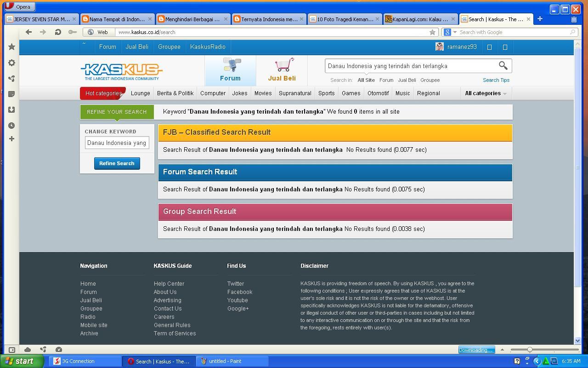Click the Kaskus main search text field

pyautogui.click(x=411, y=66)
